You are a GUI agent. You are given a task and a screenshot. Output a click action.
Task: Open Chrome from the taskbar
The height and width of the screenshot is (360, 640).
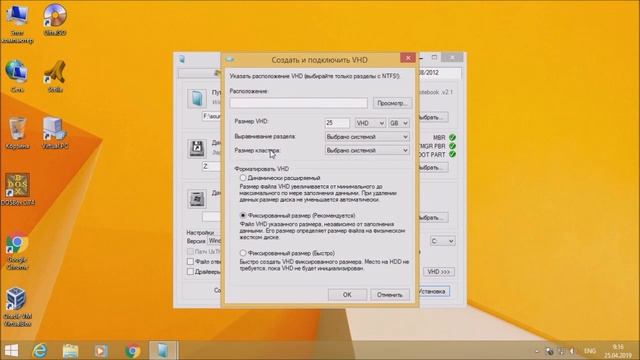coord(132,351)
